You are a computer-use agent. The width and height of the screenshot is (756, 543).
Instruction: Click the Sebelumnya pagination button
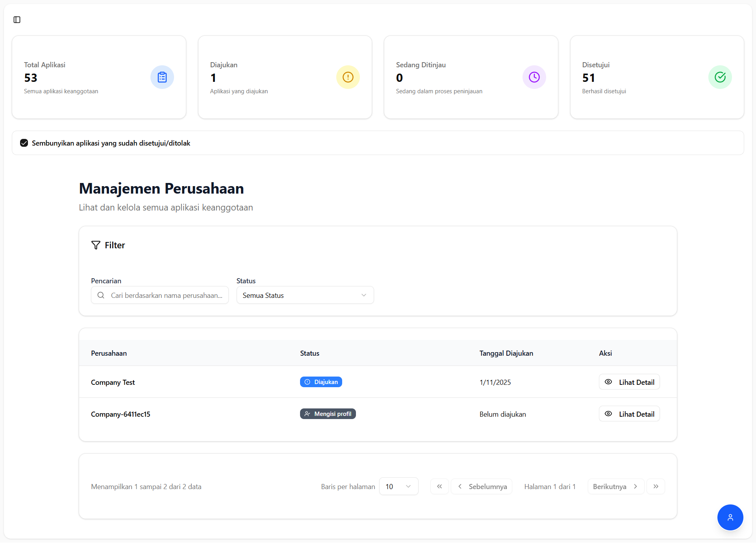click(x=482, y=486)
